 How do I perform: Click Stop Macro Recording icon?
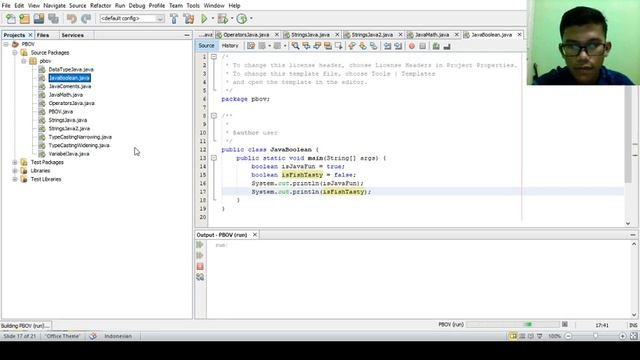(422, 46)
